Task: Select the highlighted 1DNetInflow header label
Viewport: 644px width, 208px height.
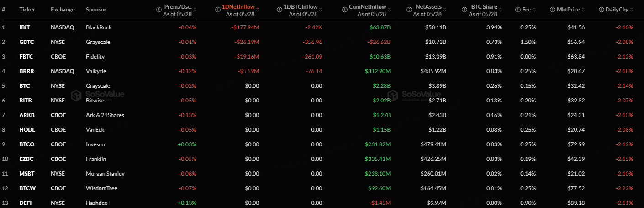Action: pos(238,8)
